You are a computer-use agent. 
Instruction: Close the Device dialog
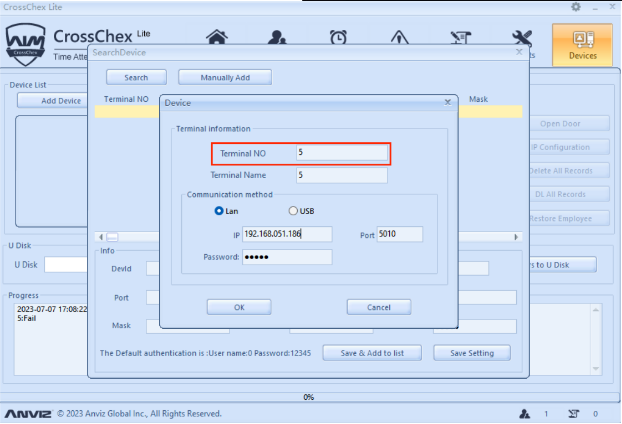pos(447,102)
